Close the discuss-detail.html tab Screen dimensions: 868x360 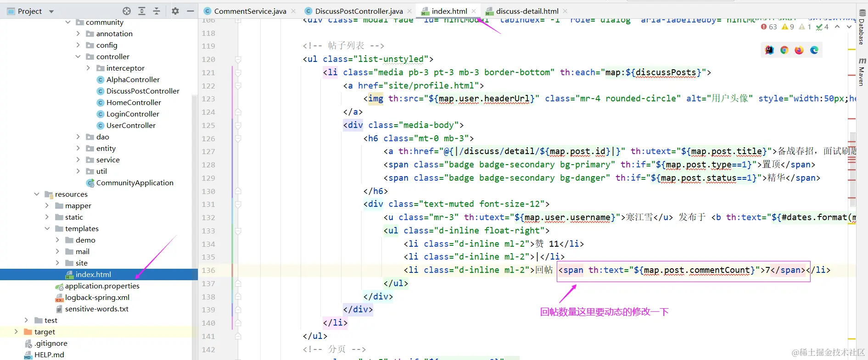point(565,11)
